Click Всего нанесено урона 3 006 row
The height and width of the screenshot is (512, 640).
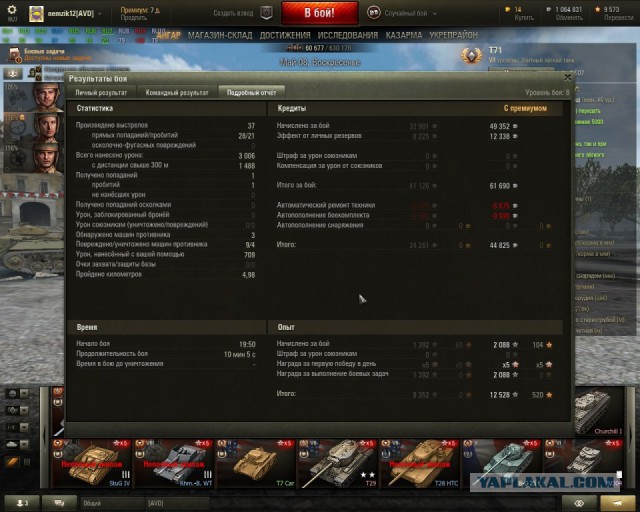[165, 155]
